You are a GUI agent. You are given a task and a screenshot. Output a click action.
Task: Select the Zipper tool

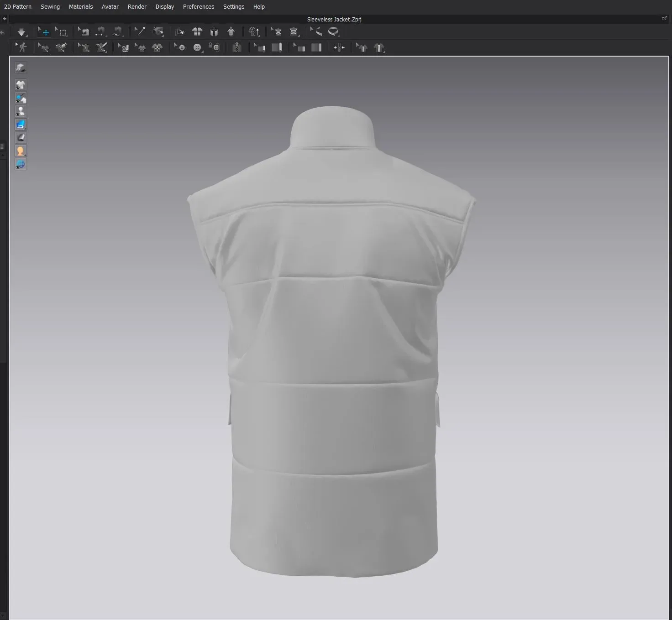pos(237,47)
